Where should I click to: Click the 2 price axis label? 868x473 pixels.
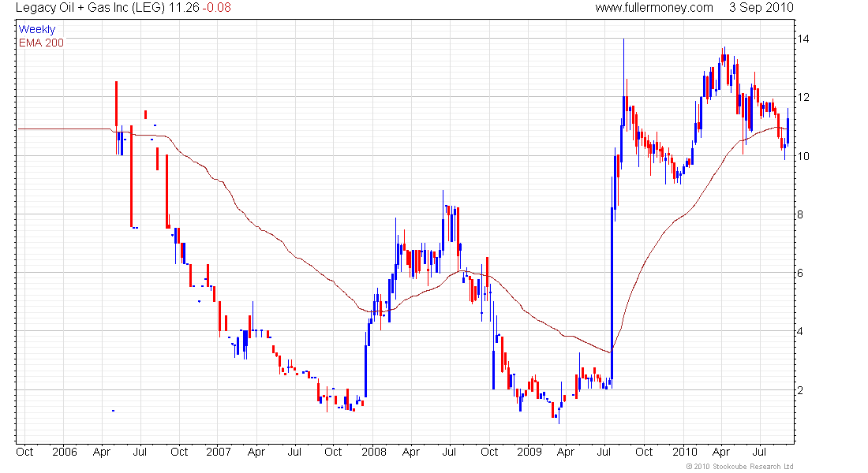tap(800, 390)
